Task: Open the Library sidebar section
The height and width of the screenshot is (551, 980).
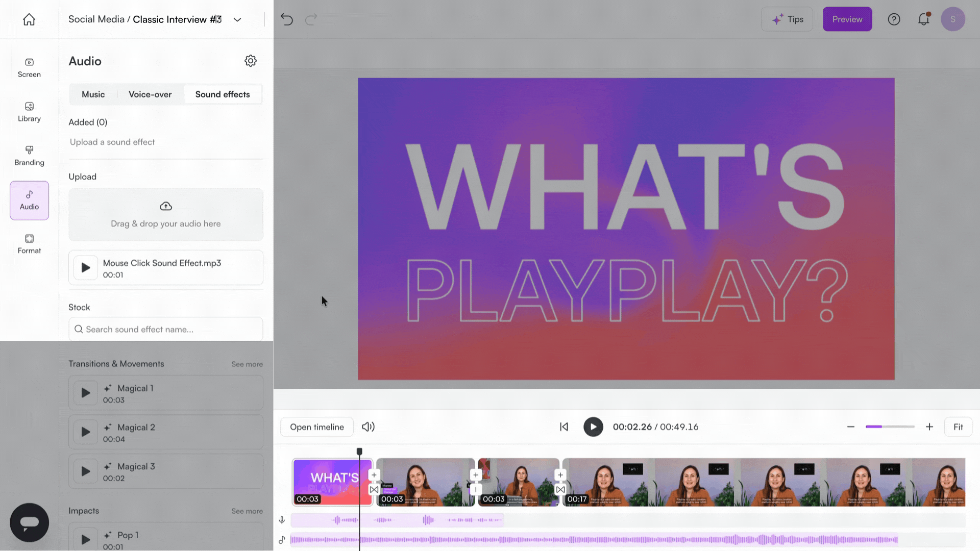Action: pyautogui.click(x=29, y=112)
